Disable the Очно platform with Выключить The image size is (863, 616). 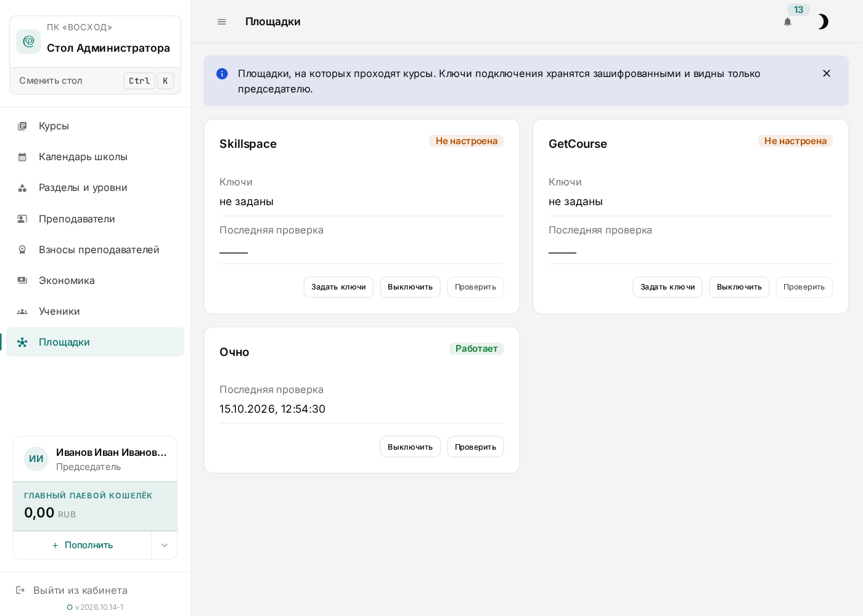410,447
